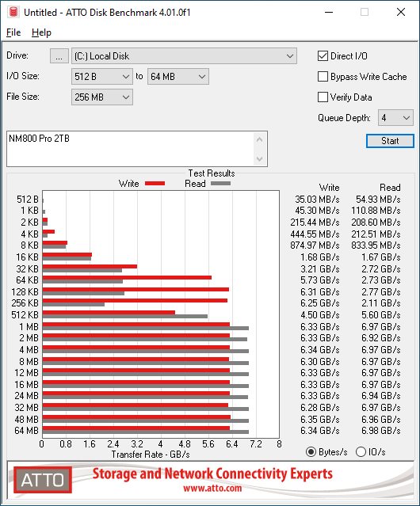Click the 32 KB write value 3.21 GB/s
Viewport: 420px width, 506px height.
tap(320, 268)
